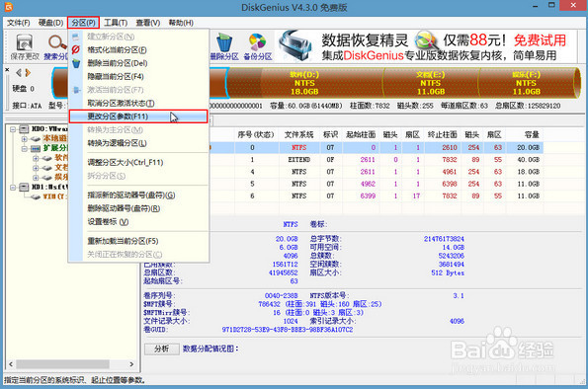
Task: Open the 硬盘(D) menu
Action: coord(50,23)
